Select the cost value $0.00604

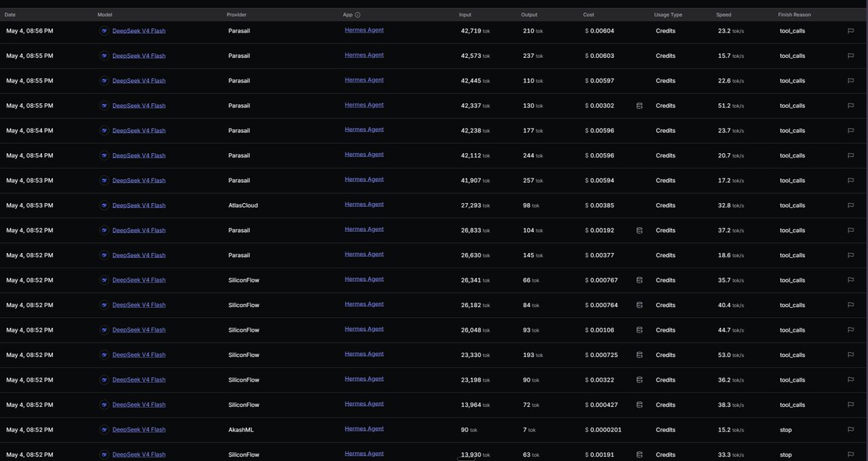pyautogui.click(x=599, y=31)
